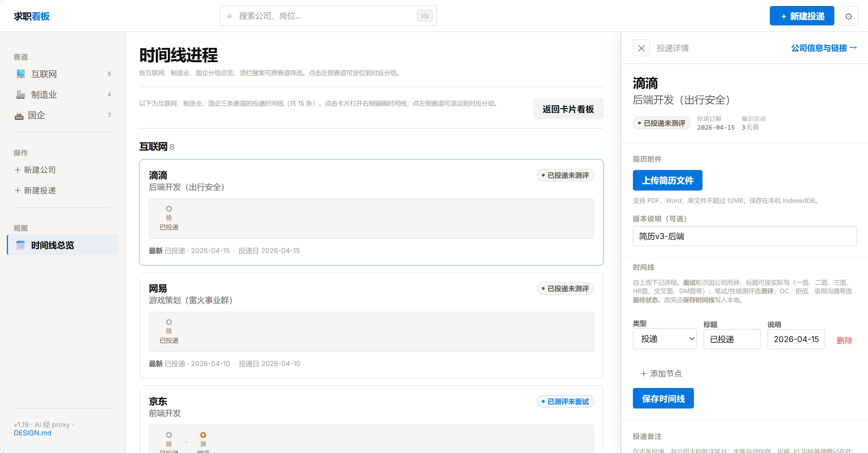Image resolution: width=868 pixels, height=453 pixels.
Task: Open the 京东 前端开发 timeline card
Action: coord(371,419)
